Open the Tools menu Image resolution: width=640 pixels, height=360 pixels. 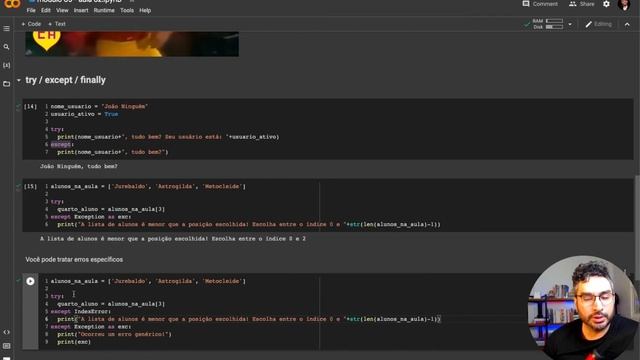tap(127, 11)
